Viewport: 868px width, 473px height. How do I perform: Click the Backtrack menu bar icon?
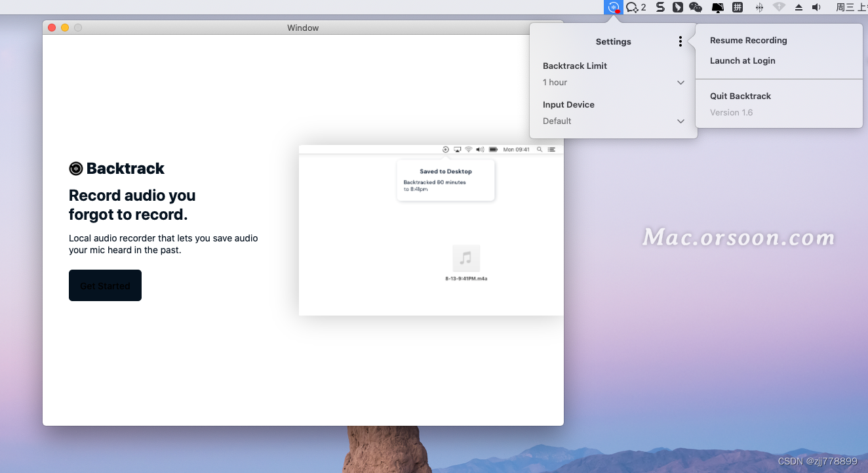pos(614,7)
